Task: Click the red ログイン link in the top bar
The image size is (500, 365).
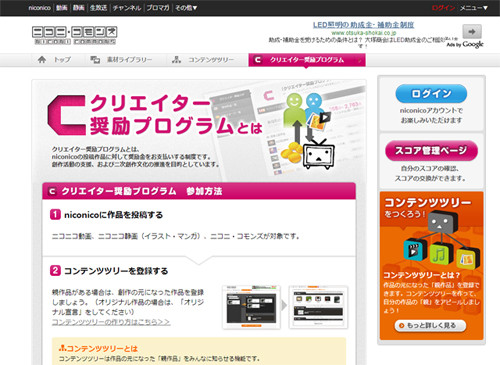Action: [443, 8]
